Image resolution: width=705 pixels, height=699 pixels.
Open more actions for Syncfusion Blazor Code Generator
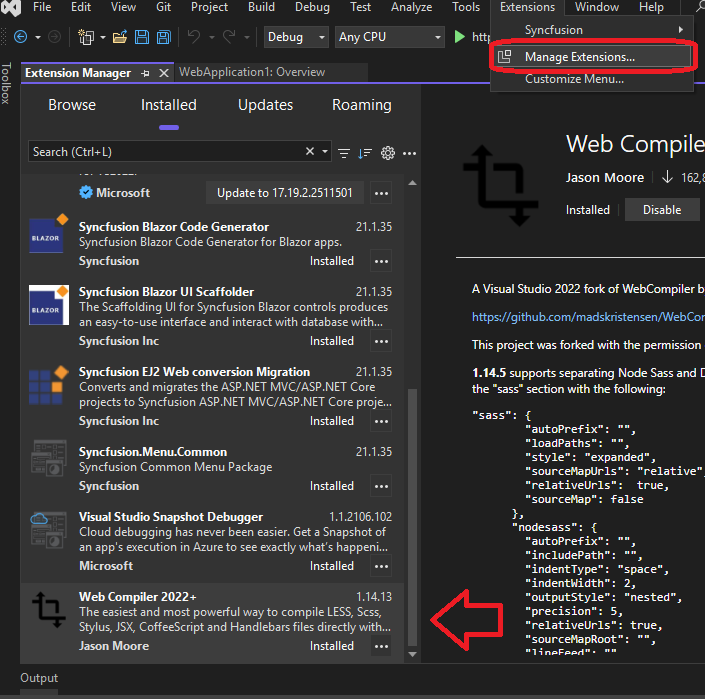pyautogui.click(x=381, y=261)
